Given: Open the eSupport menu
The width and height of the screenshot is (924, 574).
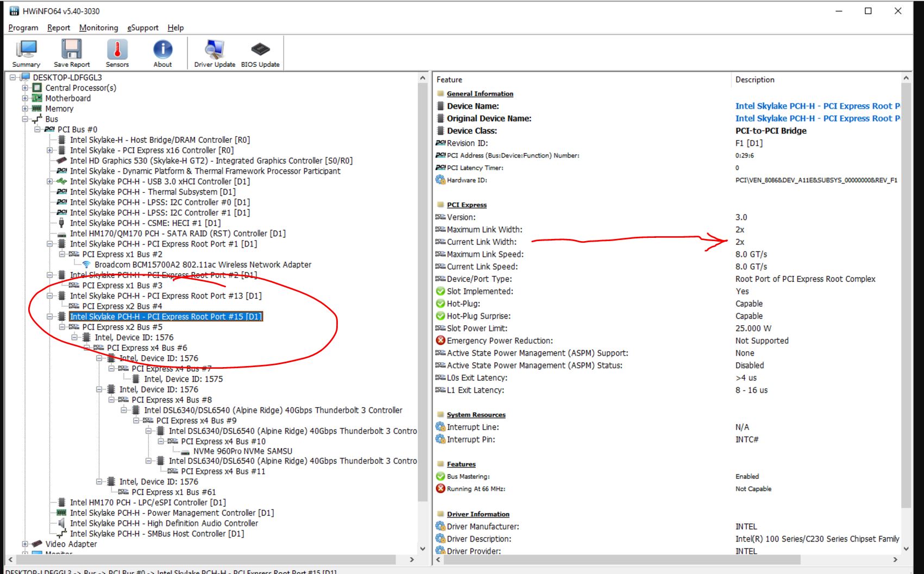Looking at the screenshot, I should [143, 28].
